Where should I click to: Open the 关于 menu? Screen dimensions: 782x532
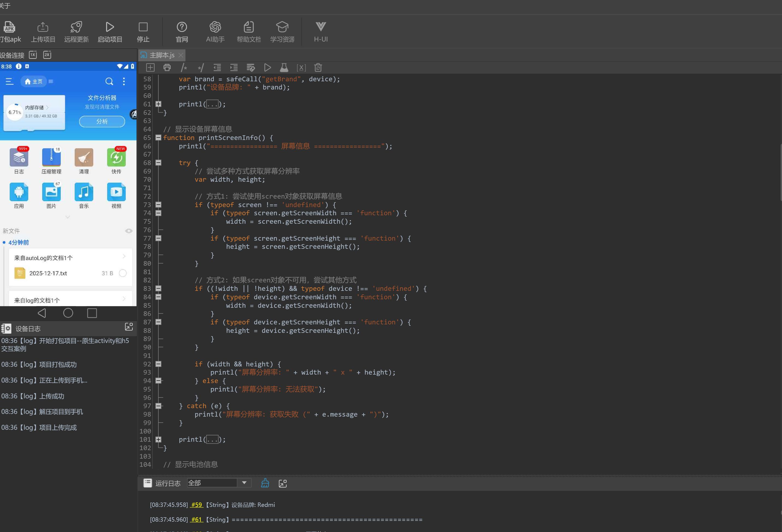pos(5,6)
